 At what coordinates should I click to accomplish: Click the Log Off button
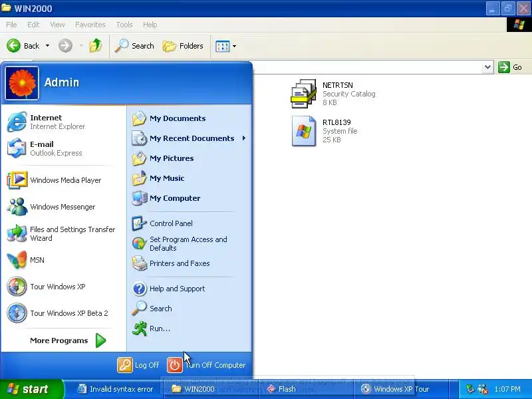tap(138, 365)
